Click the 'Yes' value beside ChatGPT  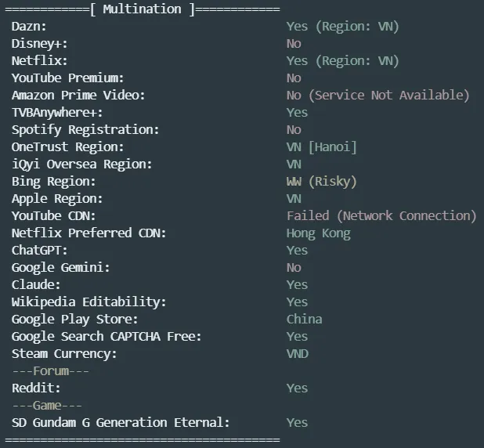point(297,251)
